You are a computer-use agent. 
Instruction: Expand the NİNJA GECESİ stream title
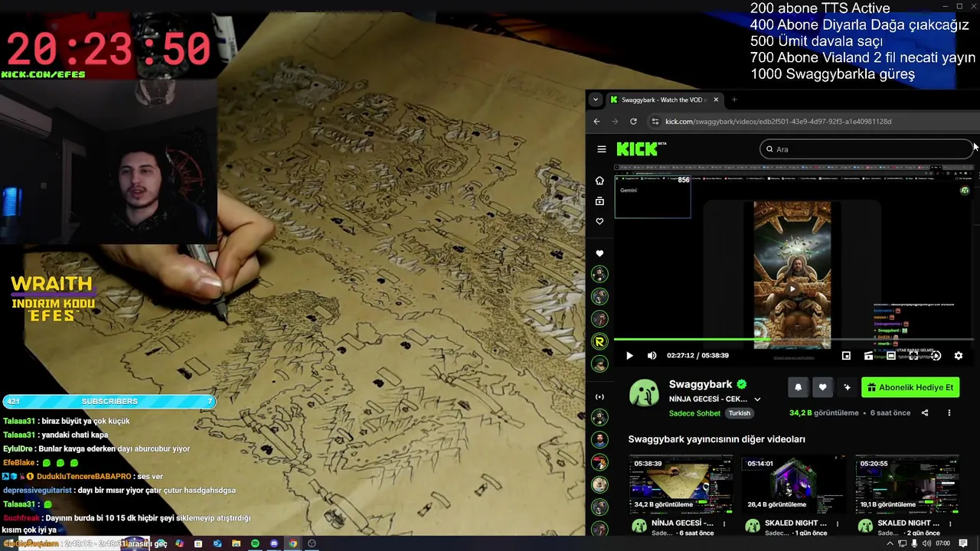tap(757, 399)
